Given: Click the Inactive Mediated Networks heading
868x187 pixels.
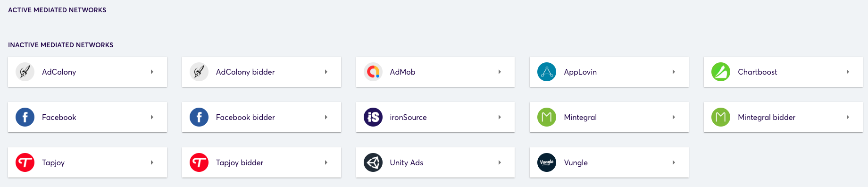Looking at the screenshot, I should click(x=61, y=45).
